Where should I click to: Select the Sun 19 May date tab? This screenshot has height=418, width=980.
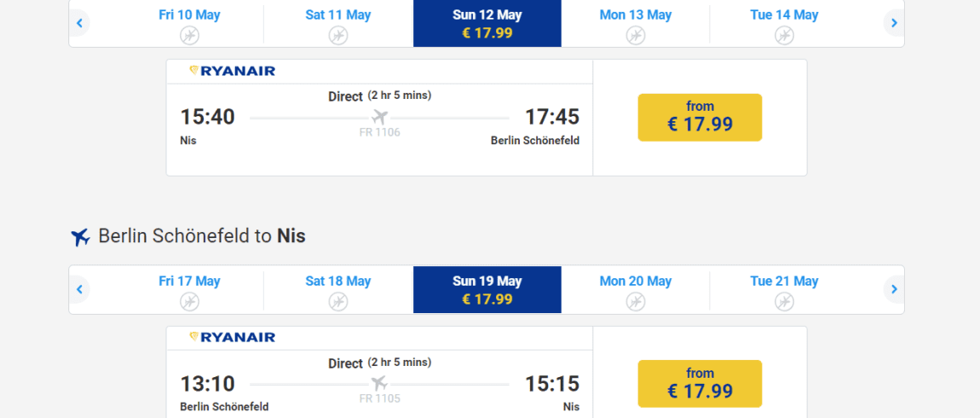point(487,290)
